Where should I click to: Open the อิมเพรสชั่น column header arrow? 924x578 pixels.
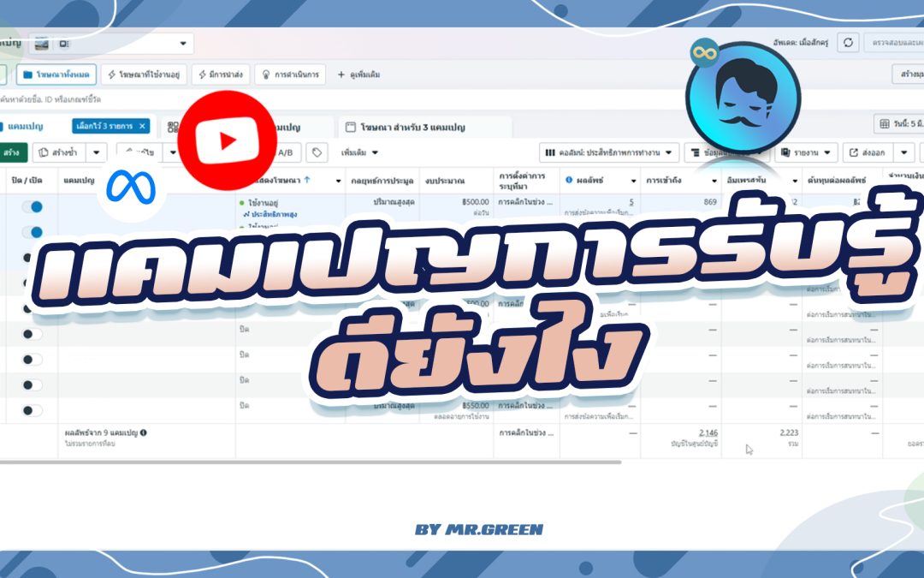point(794,181)
